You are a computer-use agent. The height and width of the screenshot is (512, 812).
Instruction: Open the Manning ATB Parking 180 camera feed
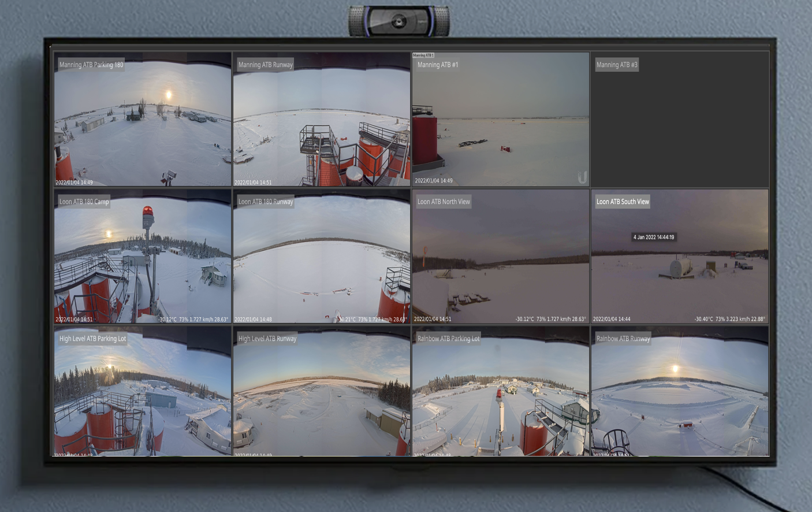(x=143, y=119)
